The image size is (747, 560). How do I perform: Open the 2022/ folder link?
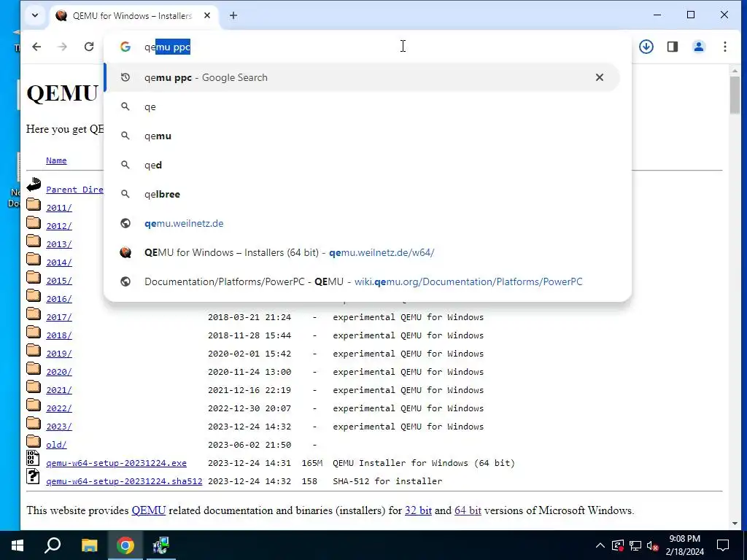(59, 408)
